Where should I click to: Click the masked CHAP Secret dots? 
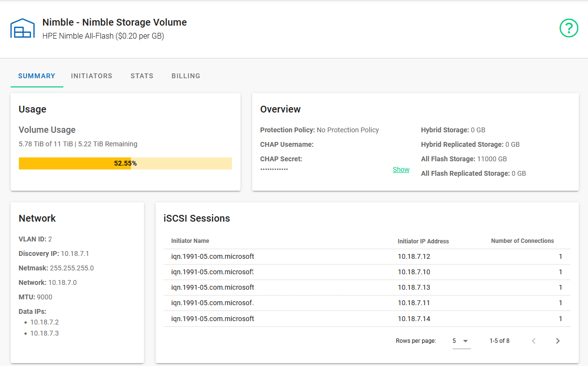click(274, 169)
